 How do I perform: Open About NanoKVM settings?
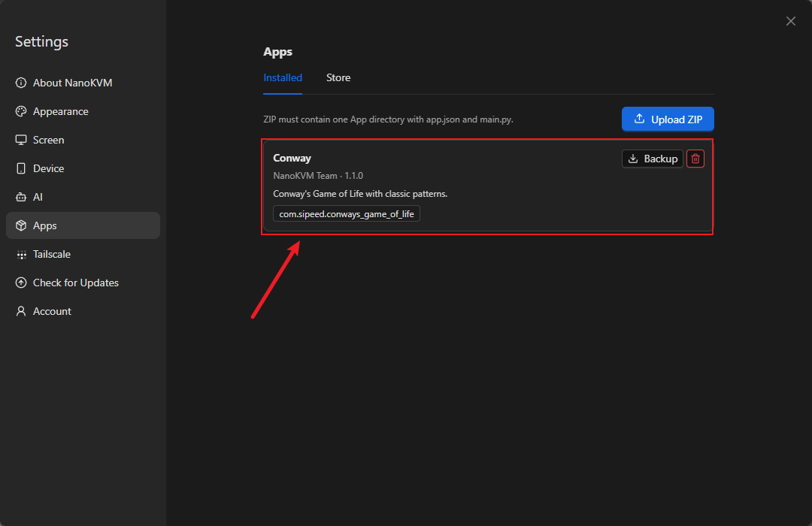(83, 83)
